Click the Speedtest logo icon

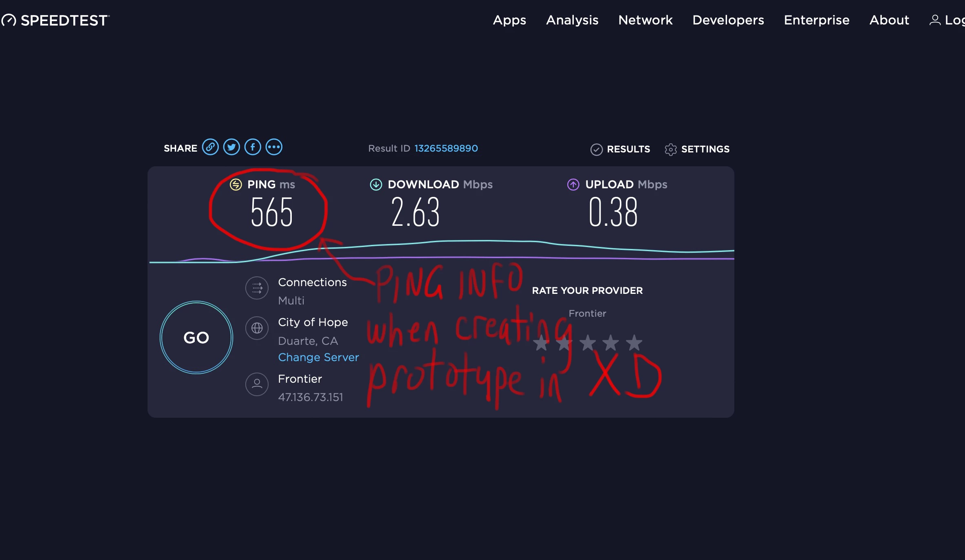[x=9, y=20]
